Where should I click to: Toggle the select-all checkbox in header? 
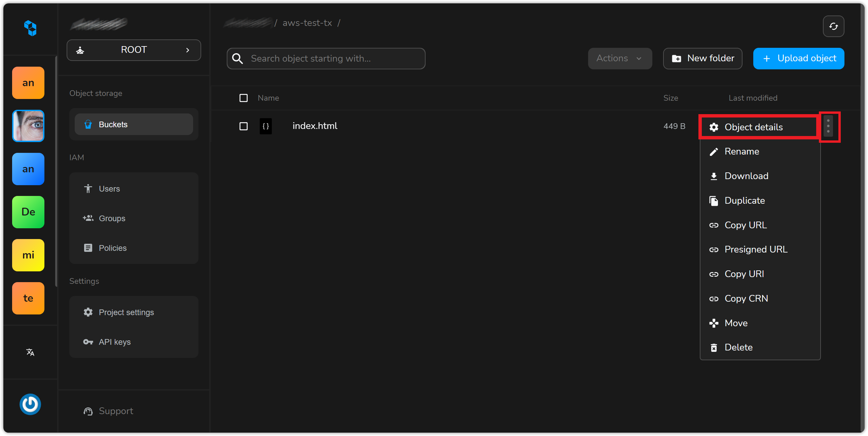(243, 98)
